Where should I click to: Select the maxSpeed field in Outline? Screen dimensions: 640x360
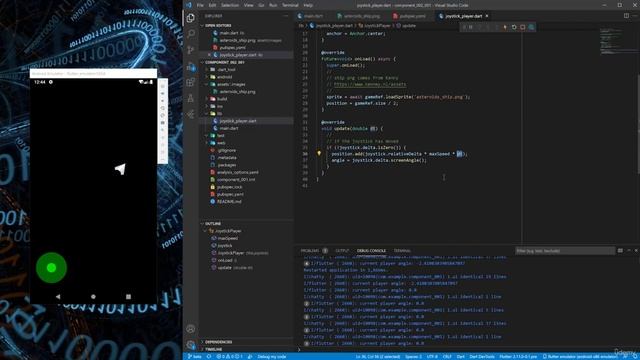(x=227, y=238)
